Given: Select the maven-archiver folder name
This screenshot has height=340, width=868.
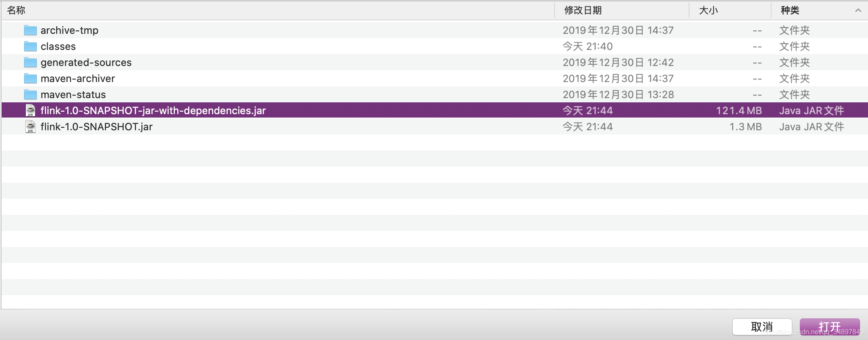Looking at the screenshot, I should pos(78,78).
